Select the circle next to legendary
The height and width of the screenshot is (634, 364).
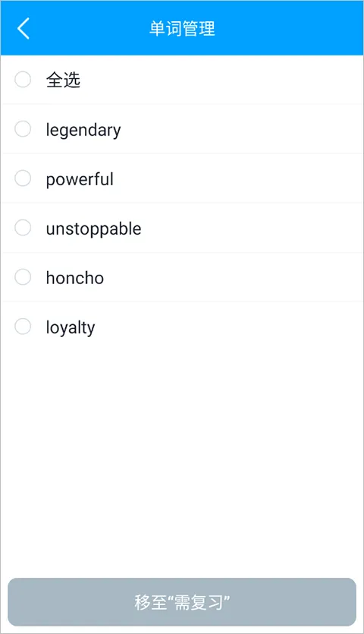[x=23, y=129]
